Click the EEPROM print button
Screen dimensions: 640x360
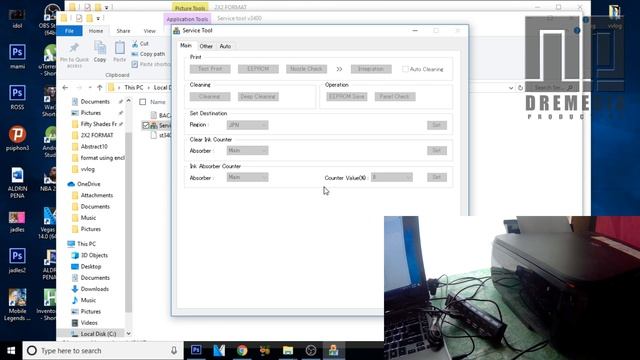tap(258, 69)
